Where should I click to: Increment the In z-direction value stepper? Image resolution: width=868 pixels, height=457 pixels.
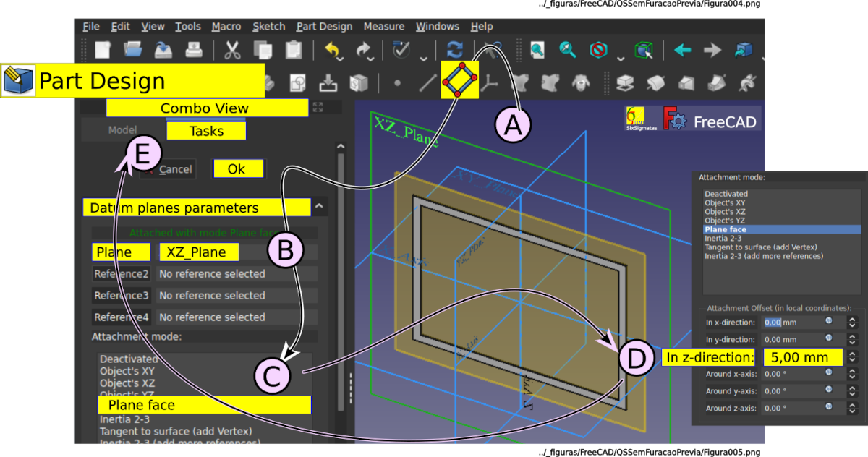(x=853, y=354)
